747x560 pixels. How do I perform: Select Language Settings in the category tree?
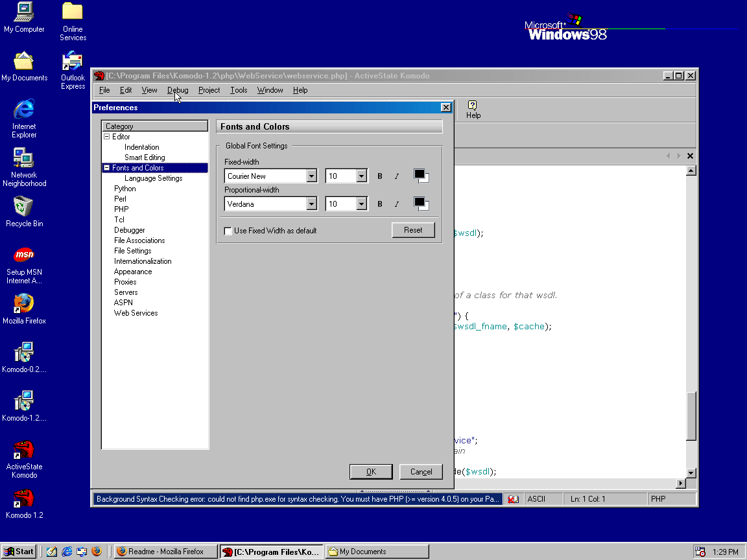point(154,178)
